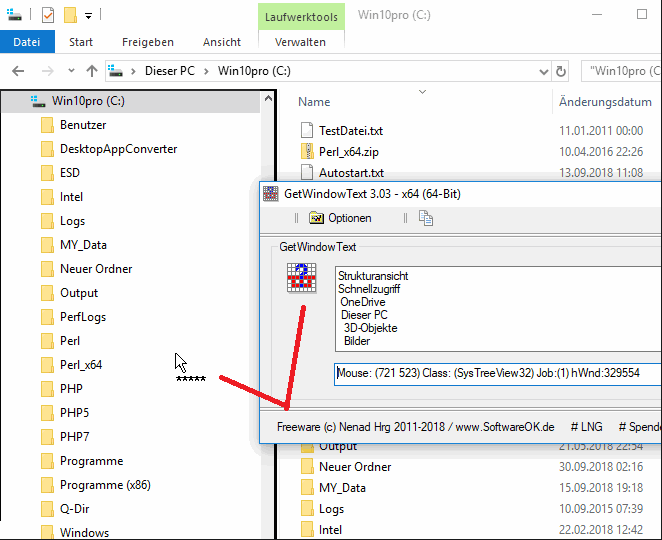Screen dimensions: 662x540
Task: Click the copy-to-clipboard icon in GetWindowText
Action: click(x=426, y=218)
